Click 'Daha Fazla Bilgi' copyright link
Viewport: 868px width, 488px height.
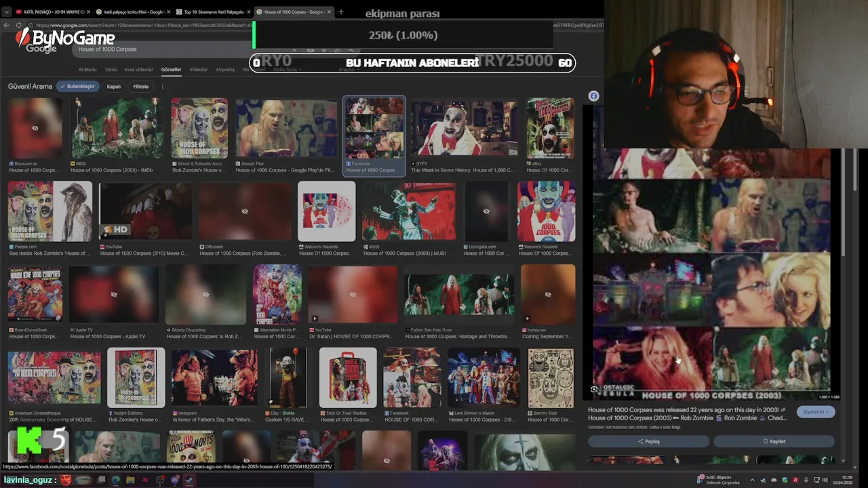pyautogui.click(x=665, y=428)
